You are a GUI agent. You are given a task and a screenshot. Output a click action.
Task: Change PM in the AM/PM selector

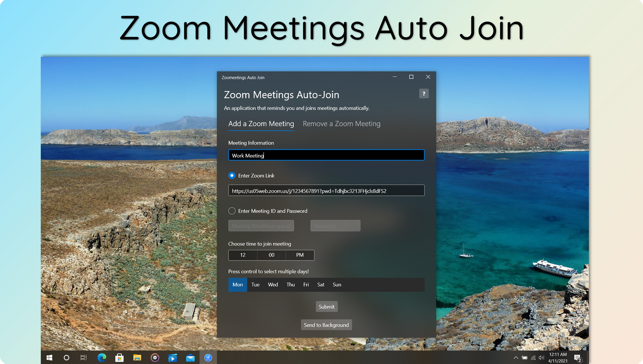pyautogui.click(x=300, y=255)
